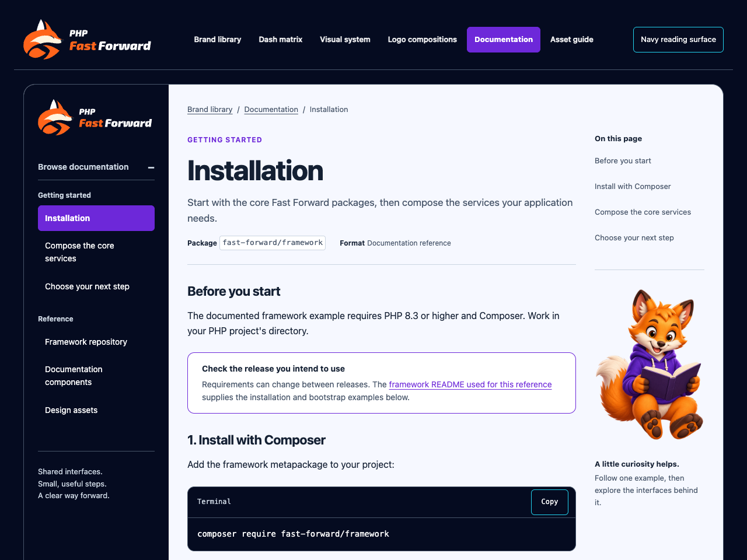Open Framework repository sidebar link
Screen dimensions: 747x560
tap(96, 342)
